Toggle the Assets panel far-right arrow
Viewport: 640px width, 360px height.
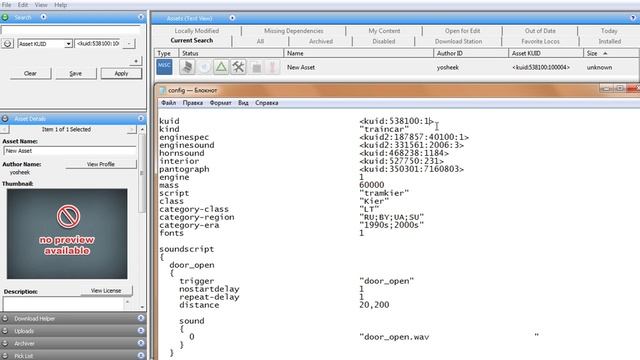click(x=633, y=18)
